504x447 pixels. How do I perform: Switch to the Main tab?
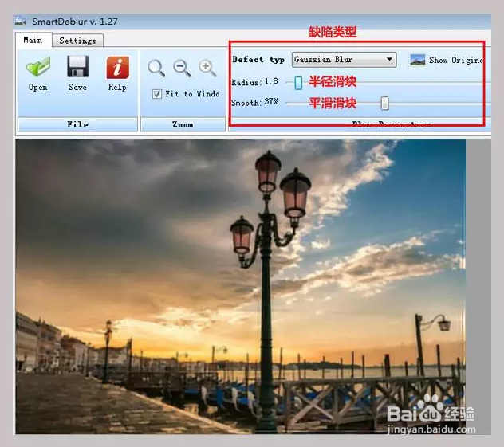pyautogui.click(x=33, y=40)
